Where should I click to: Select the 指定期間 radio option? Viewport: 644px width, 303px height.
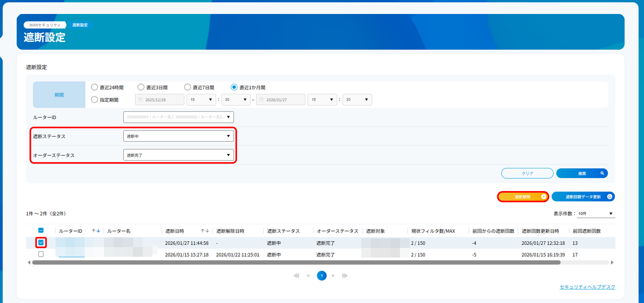[94, 100]
